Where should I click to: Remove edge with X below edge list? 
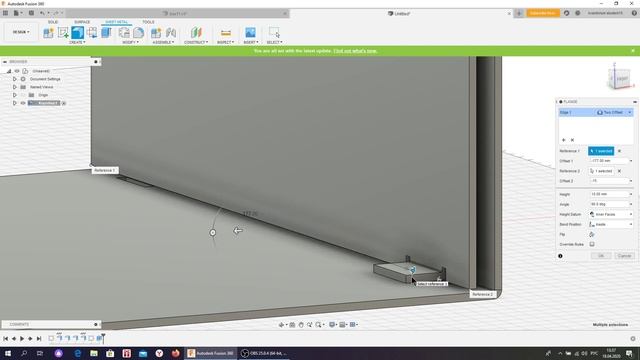(x=572, y=140)
